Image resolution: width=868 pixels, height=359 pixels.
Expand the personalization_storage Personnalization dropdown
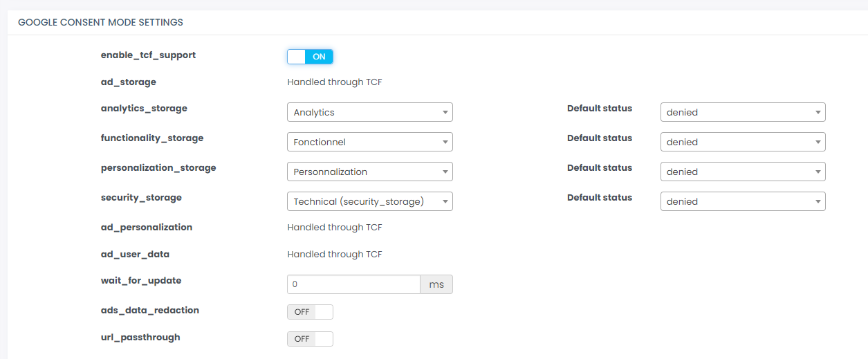(x=369, y=172)
